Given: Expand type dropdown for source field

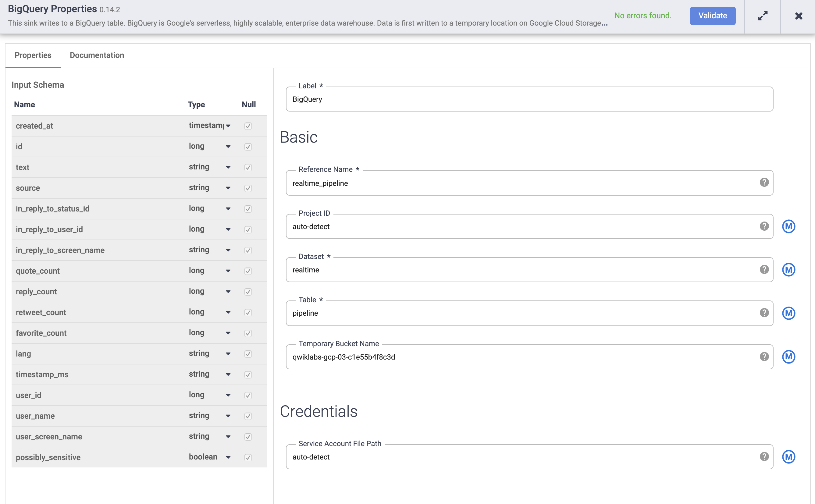Looking at the screenshot, I should [228, 187].
